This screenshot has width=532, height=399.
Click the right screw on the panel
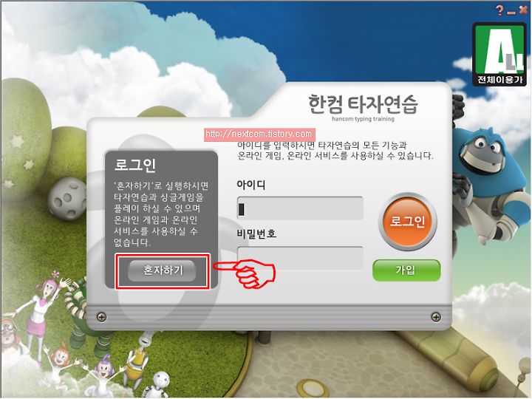pyautogui.click(x=436, y=317)
